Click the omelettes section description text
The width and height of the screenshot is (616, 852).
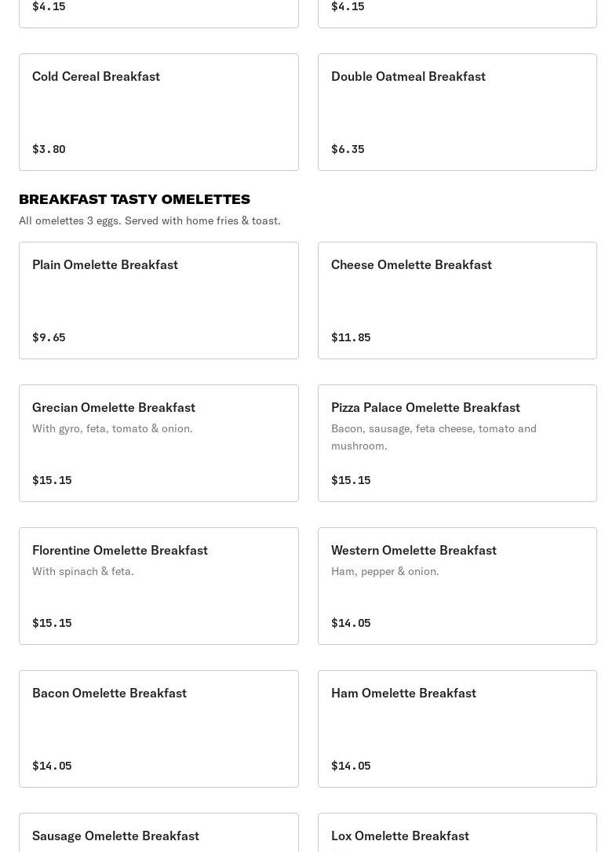pyautogui.click(x=149, y=220)
